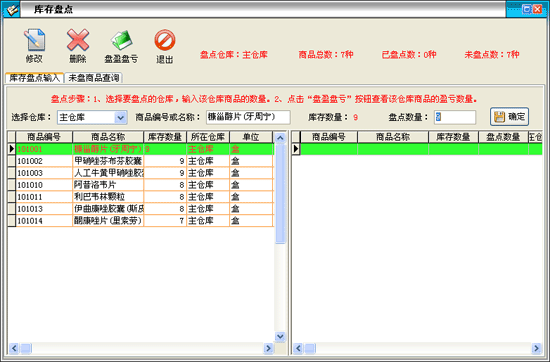Click the 商品名称 column header in left grid
The width and height of the screenshot is (550, 362).
pyautogui.click(x=108, y=137)
